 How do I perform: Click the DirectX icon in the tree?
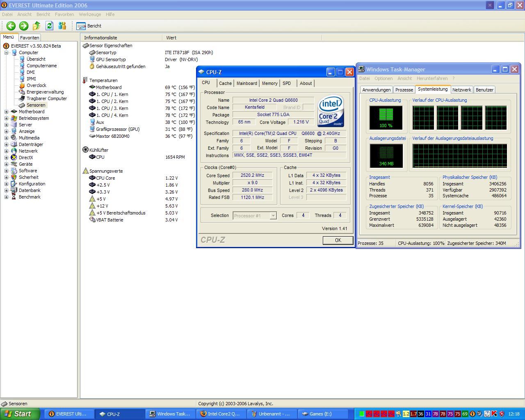click(x=14, y=157)
